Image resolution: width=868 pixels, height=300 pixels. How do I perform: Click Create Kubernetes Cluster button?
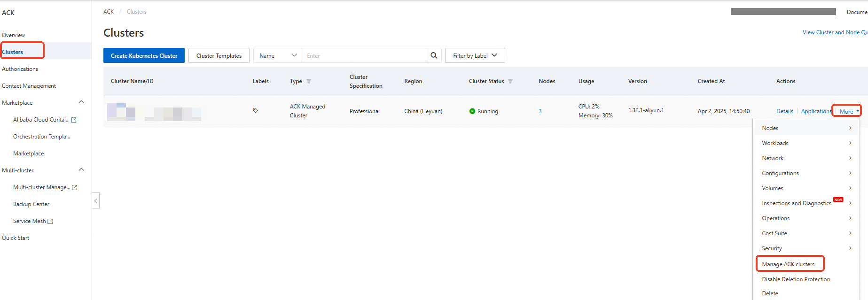(x=144, y=55)
